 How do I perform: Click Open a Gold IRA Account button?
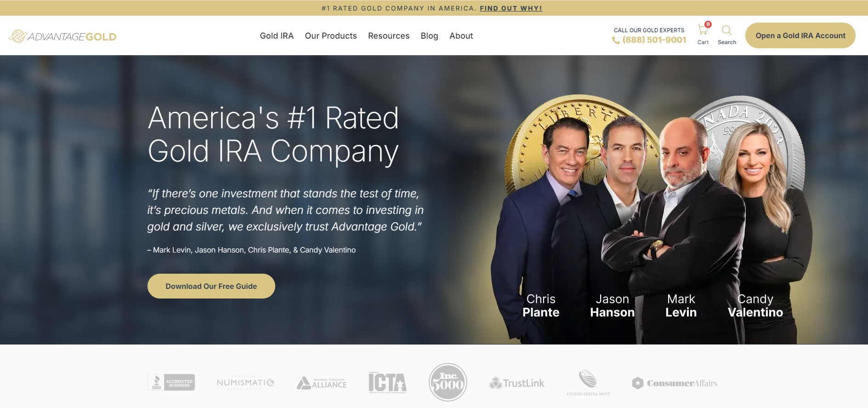coord(800,35)
